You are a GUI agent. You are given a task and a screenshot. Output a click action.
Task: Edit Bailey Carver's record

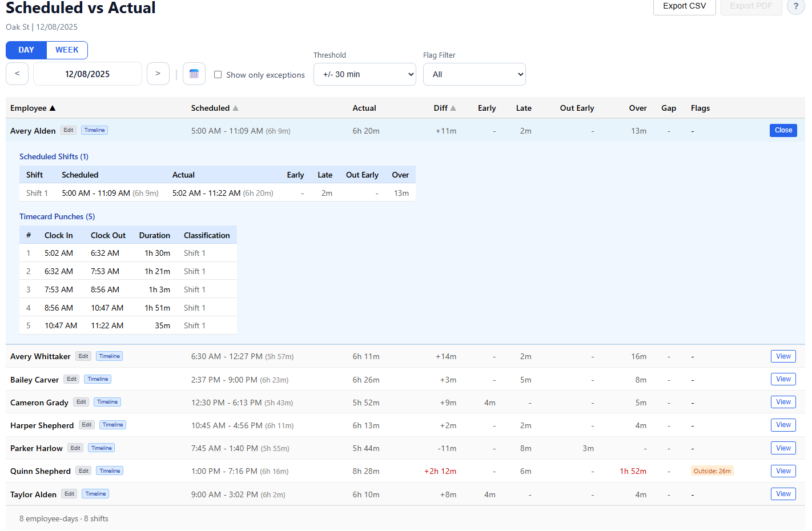click(71, 379)
